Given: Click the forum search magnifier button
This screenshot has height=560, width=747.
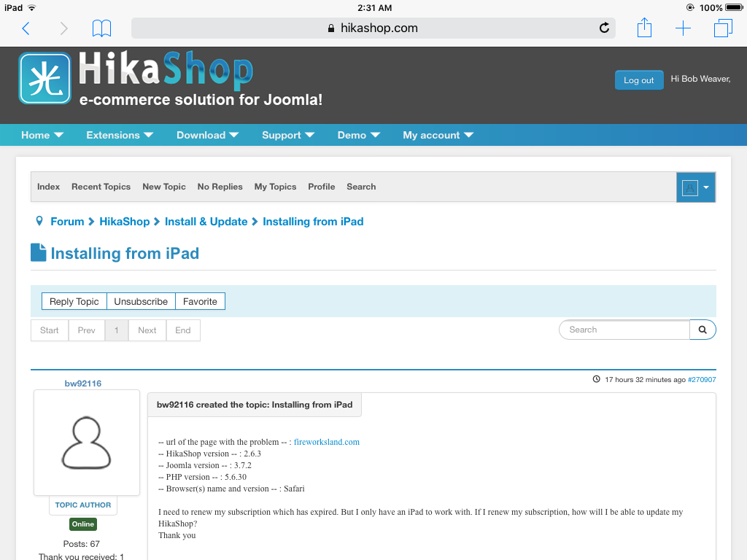Looking at the screenshot, I should 703,330.
